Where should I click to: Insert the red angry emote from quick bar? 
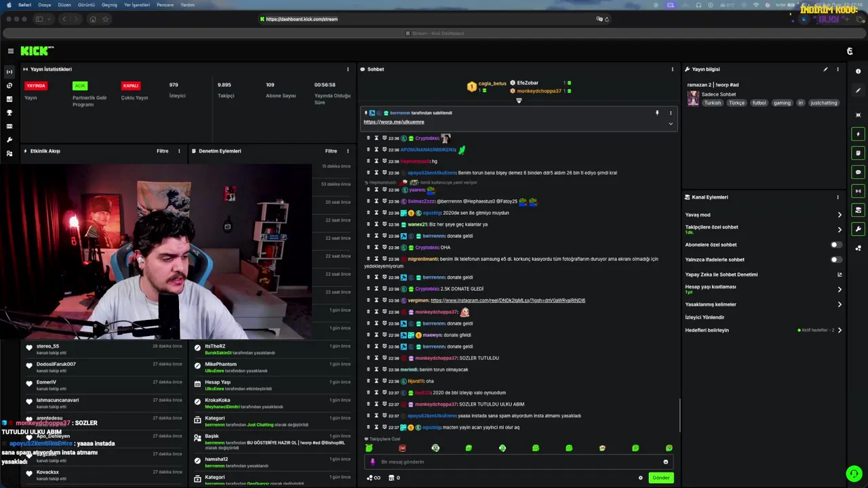click(x=402, y=448)
